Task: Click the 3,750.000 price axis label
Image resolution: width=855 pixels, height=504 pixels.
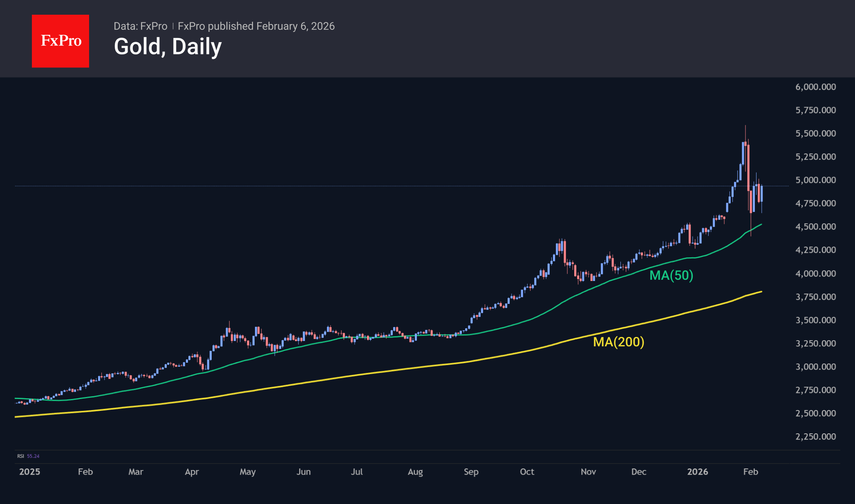Action: pyautogui.click(x=815, y=297)
